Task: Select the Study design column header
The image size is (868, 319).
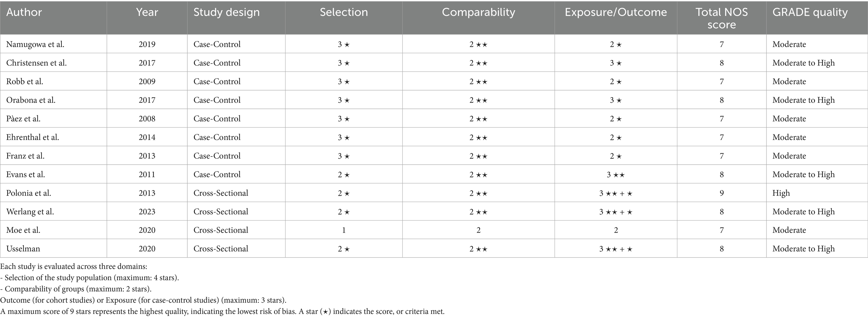Action: [x=226, y=13]
